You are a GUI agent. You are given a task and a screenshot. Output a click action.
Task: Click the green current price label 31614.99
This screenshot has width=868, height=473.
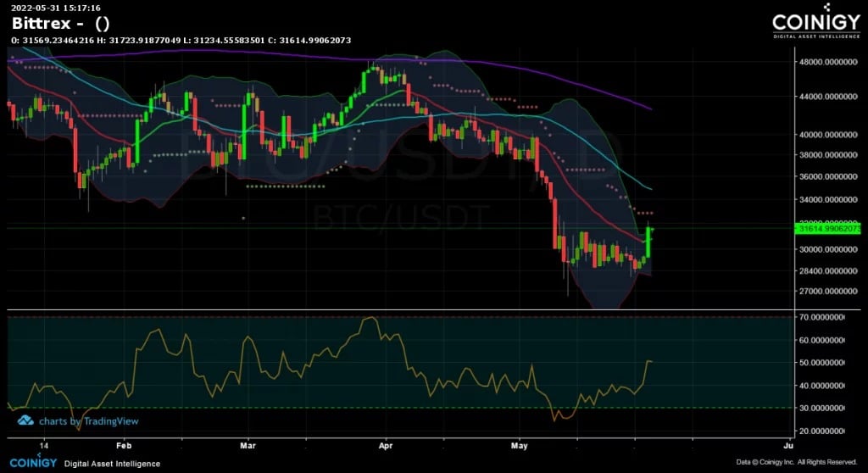(x=827, y=228)
